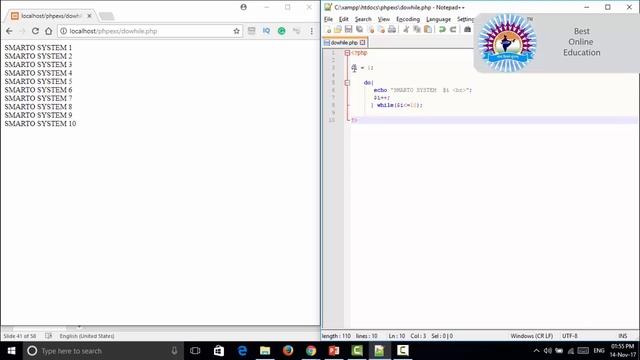Click 'SMARTO SYSTEM 1' text in browser
Viewport: 640px width, 360px height.
38,48
